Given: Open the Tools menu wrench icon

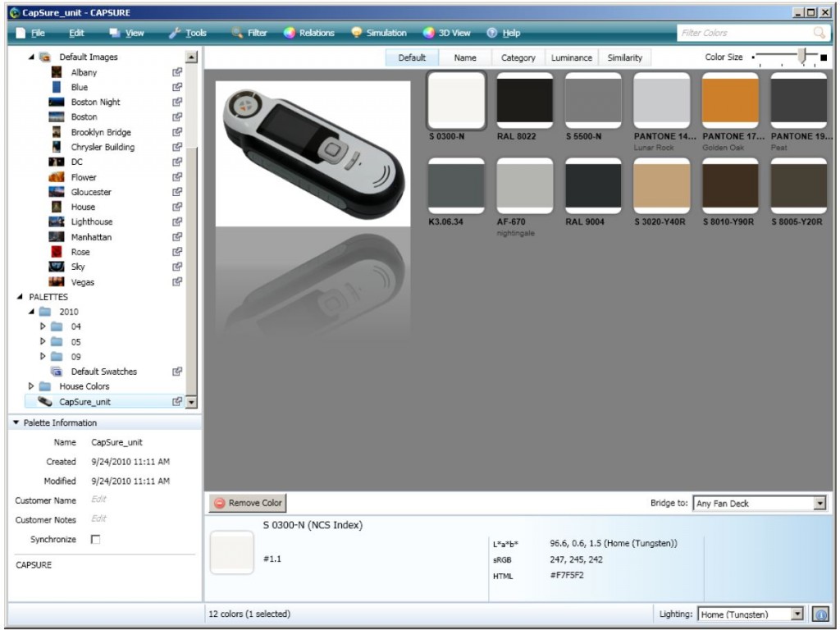Looking at the screenshot, I should click(172, 33).
